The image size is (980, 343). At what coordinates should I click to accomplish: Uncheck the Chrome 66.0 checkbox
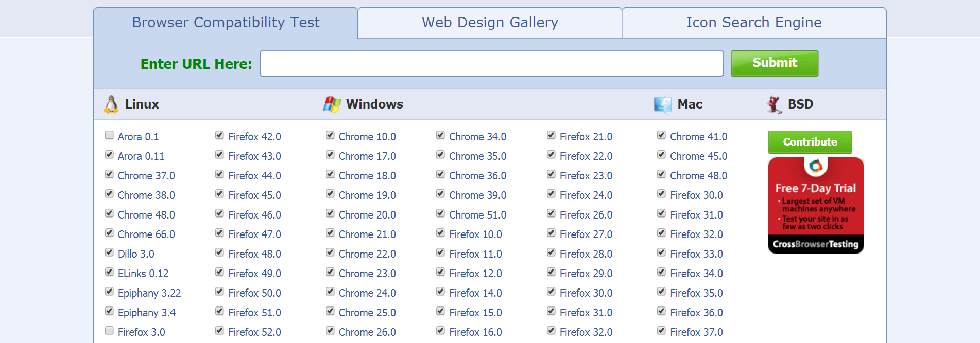[x=109, y=233]
